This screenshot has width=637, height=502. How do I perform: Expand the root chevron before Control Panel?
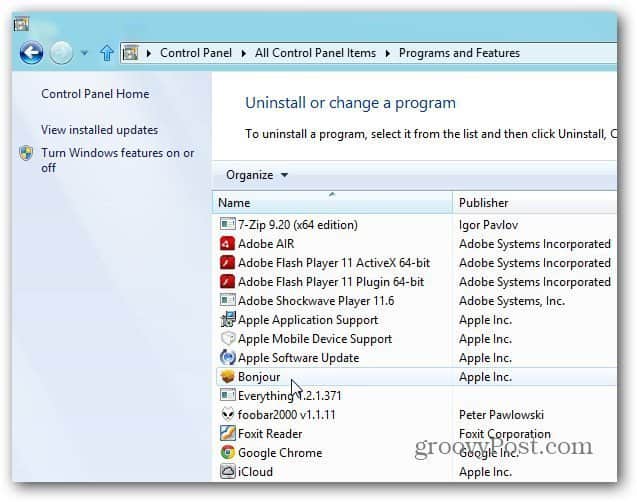pos(149,53)
